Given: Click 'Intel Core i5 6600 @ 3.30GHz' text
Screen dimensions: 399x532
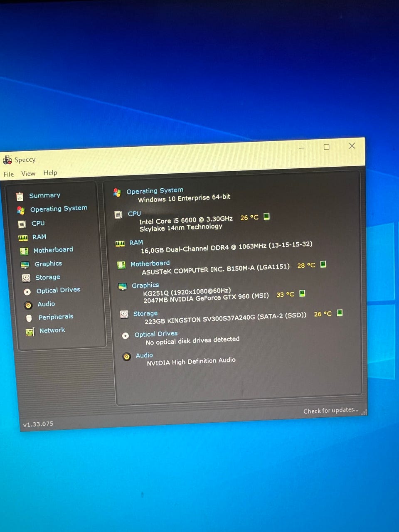Looking at the screenshot, I should tap(186, 220).
